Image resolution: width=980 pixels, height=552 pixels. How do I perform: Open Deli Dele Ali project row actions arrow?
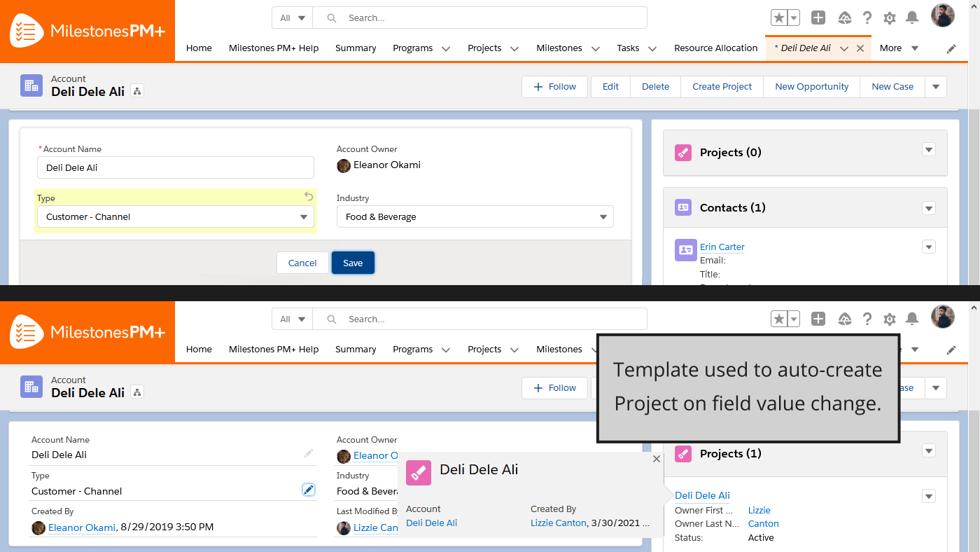click(929, 496)
